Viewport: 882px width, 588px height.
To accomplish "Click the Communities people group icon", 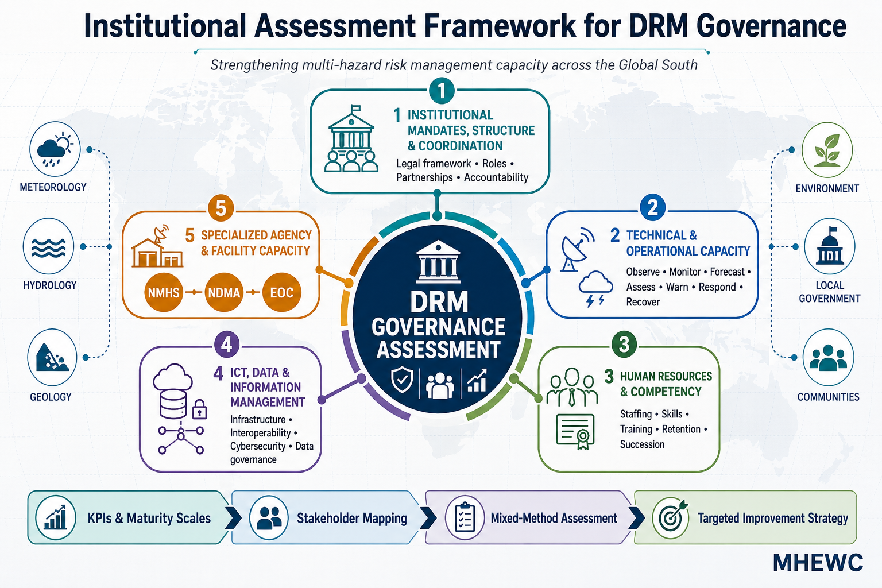I will (x=828, y=357).
